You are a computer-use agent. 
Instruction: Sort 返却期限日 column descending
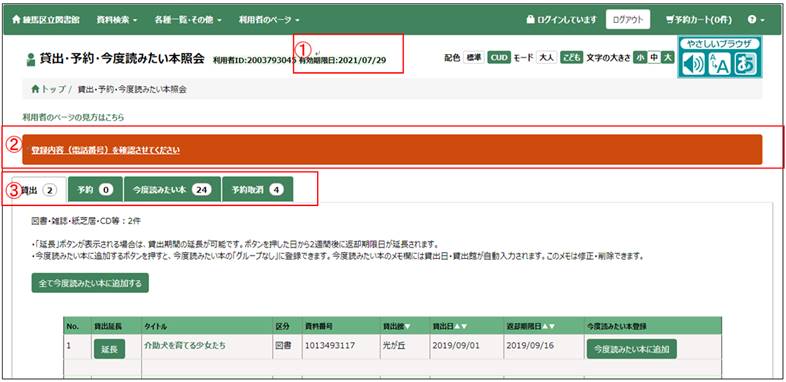click(552, 327)
